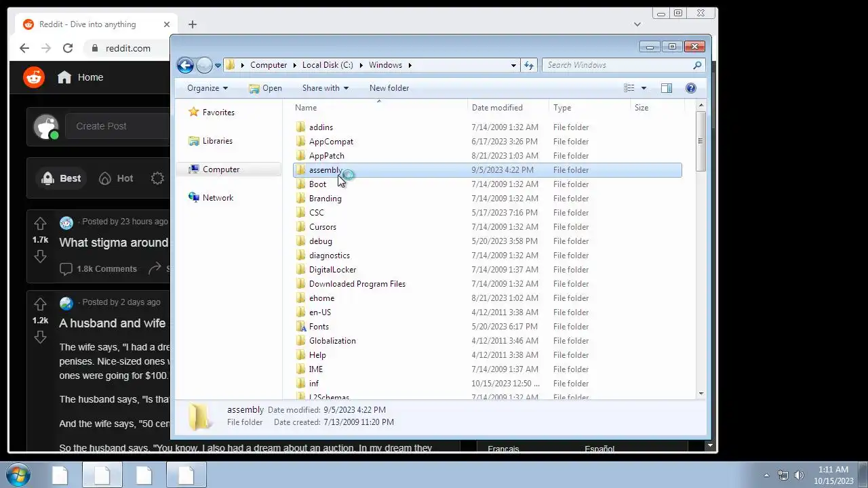Select the Cursors folder icon
This screenshot has height=488, width=868.
(301, 227)
